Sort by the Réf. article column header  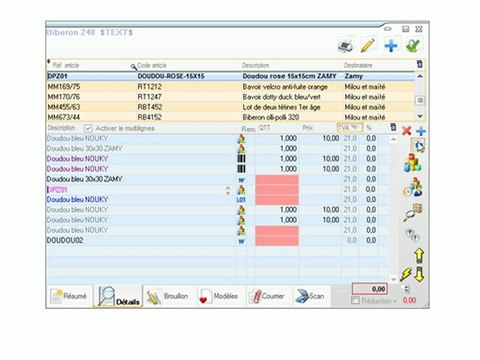66,65
